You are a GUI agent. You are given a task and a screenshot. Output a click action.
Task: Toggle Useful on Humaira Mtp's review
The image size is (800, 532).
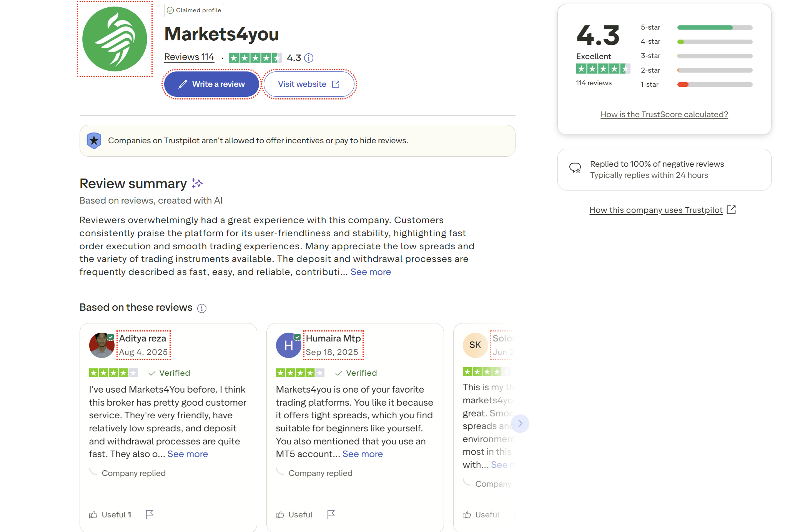tap(294, 514)
